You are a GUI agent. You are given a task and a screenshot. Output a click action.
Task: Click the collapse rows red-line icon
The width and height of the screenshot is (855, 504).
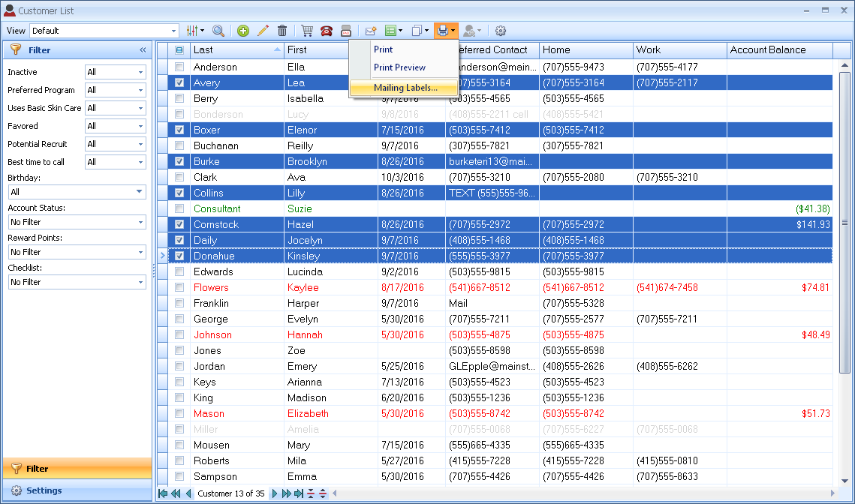pos(311,493)
